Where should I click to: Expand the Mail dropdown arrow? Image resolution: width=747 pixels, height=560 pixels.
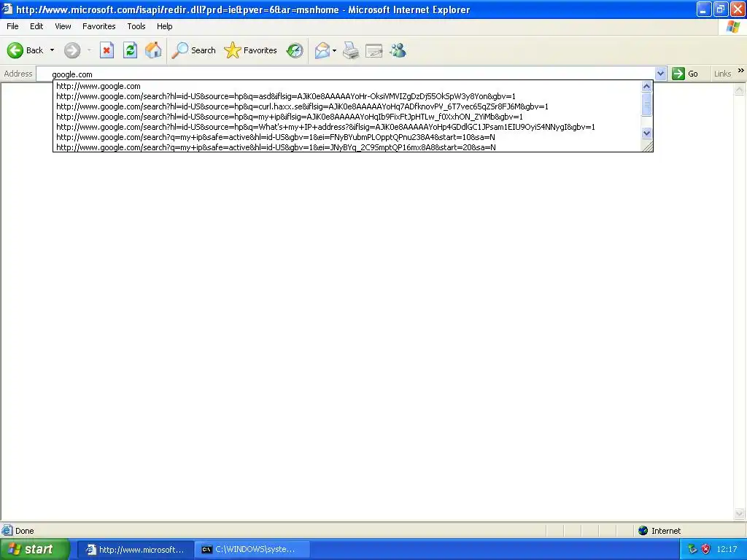(x=334, y=50)
